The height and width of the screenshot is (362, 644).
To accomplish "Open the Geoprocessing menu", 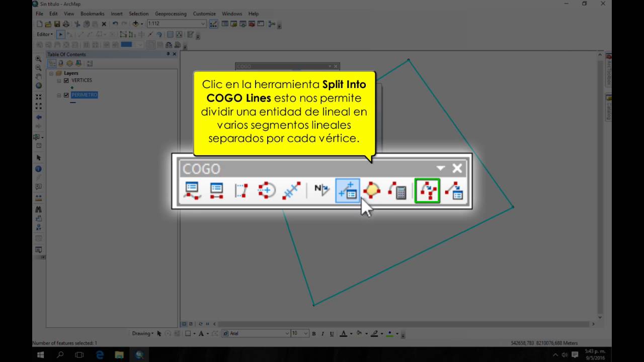I will (x=171, y=14).
